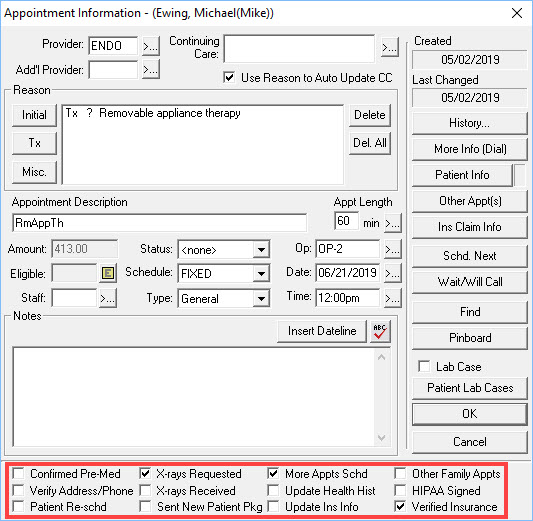Open the Op operatory search button

pos(393,249)
